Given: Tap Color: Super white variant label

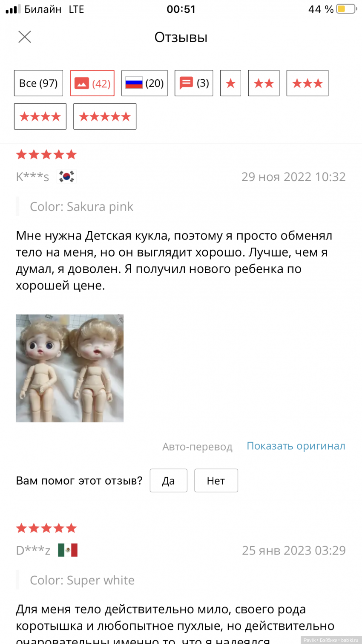Looking at the screenshot, I should coord(82,580).
